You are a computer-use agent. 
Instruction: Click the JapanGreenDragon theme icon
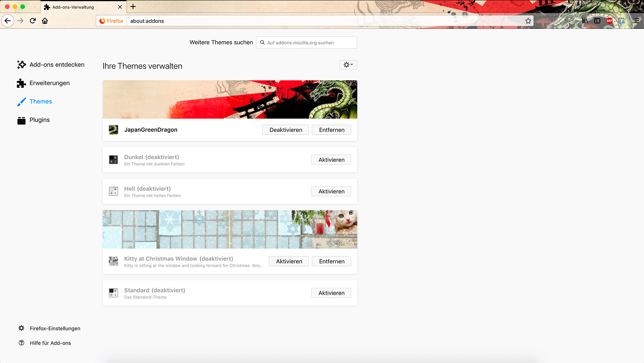click(113, 130)
